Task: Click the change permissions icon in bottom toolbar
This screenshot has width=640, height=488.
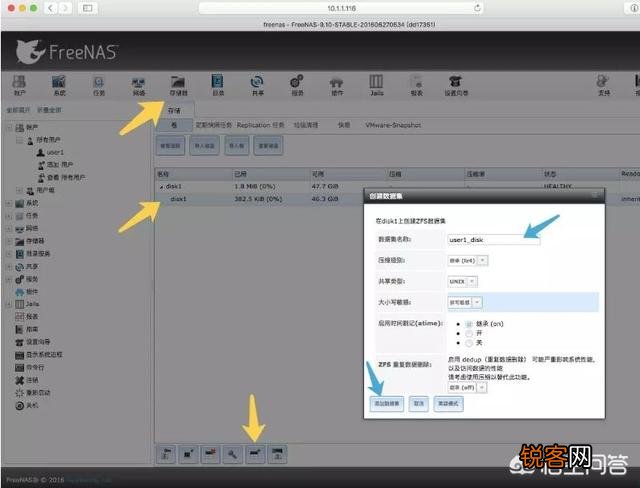Action: pyautogui.click(x=166, y=454)
